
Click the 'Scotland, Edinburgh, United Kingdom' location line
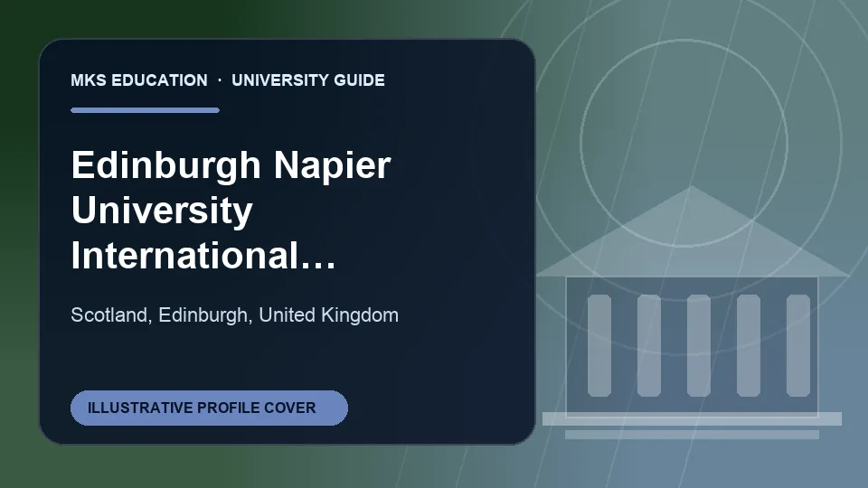[235, 314]
